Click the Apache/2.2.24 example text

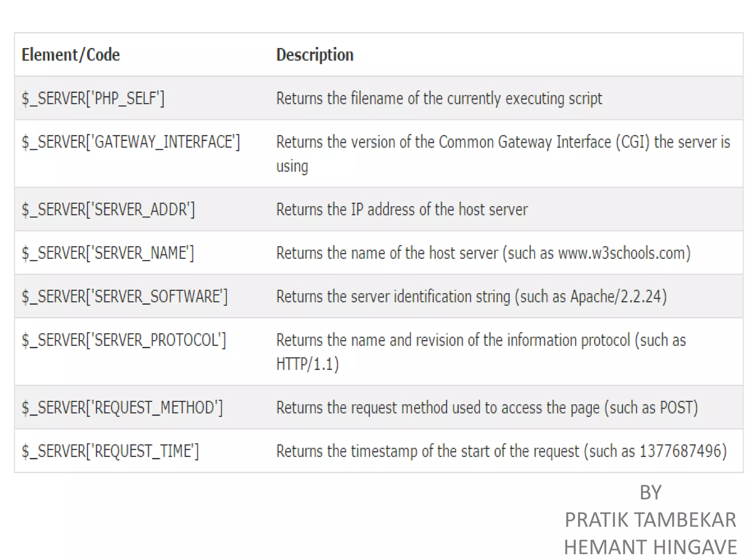pyautogui.click(x=616, y=296)
